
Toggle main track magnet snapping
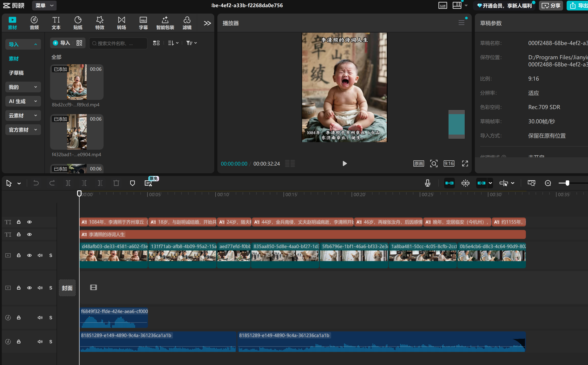(x=449, y=183)
